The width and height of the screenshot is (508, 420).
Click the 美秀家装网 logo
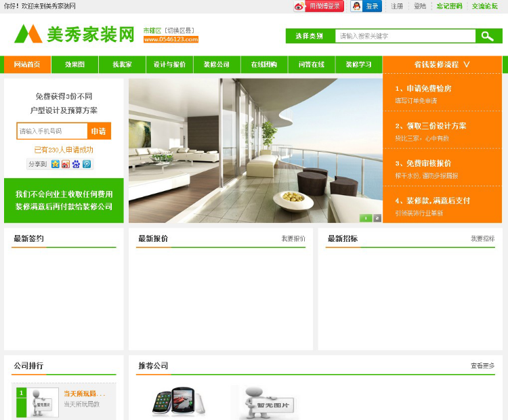(x=75, y=34)
